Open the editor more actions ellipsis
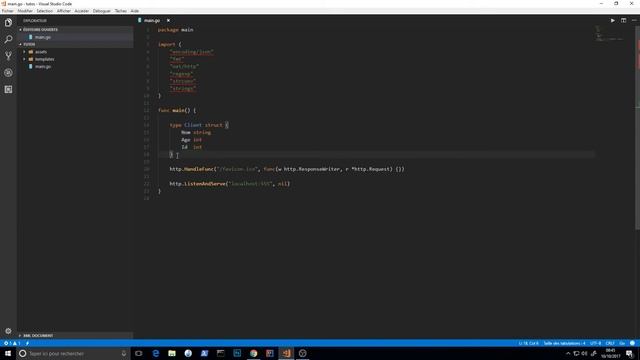Image resolution: width=640 pixels, height=360 pixels. 634,20
